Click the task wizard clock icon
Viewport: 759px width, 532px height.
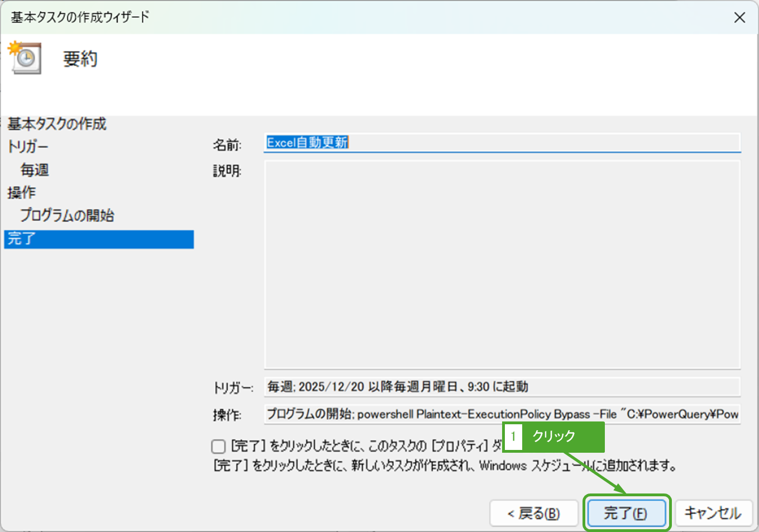coord(25,57)
